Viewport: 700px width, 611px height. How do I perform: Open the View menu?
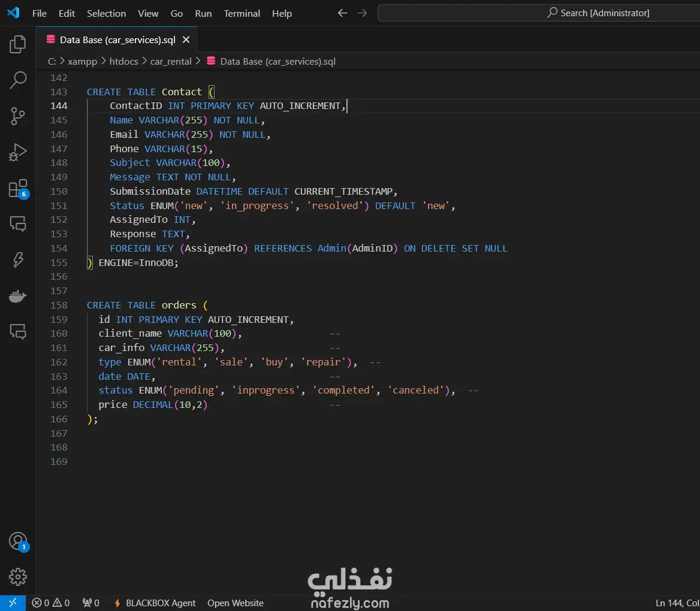tap(148, 13)
